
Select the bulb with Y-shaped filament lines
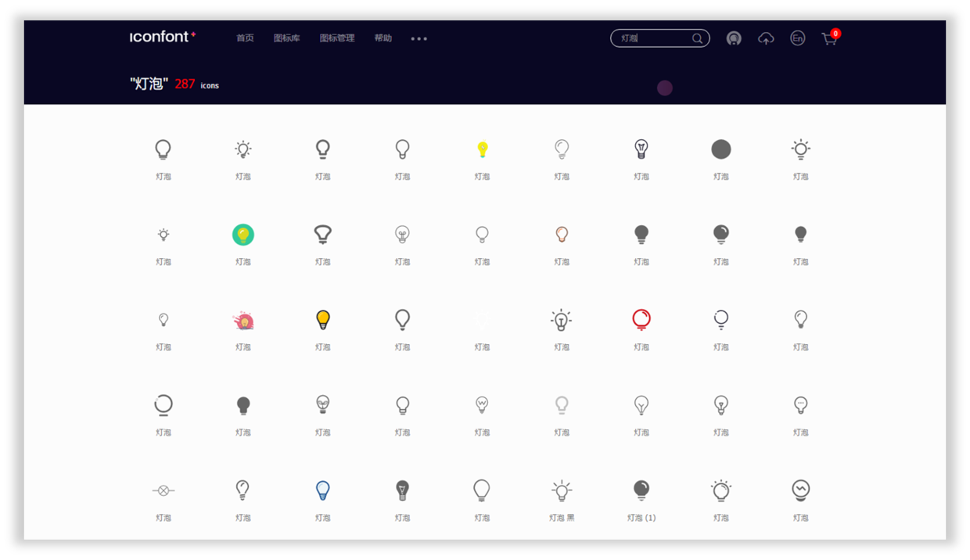pos(641,404)
